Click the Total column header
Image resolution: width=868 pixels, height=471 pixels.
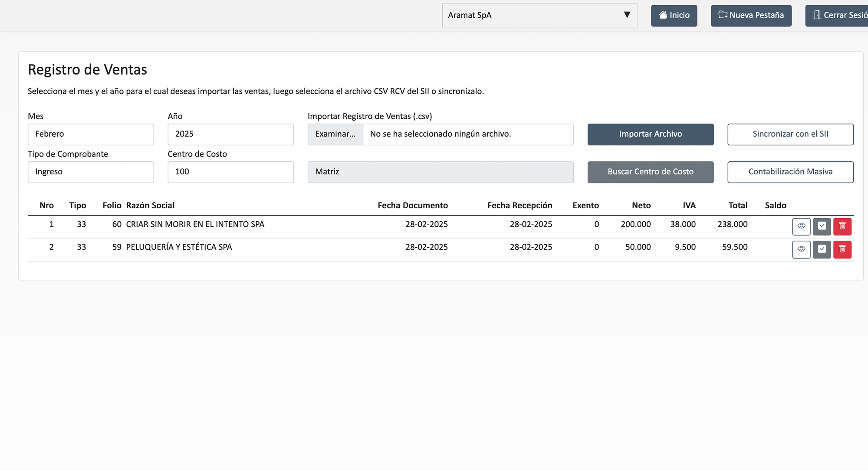click(x=737, y=206)
